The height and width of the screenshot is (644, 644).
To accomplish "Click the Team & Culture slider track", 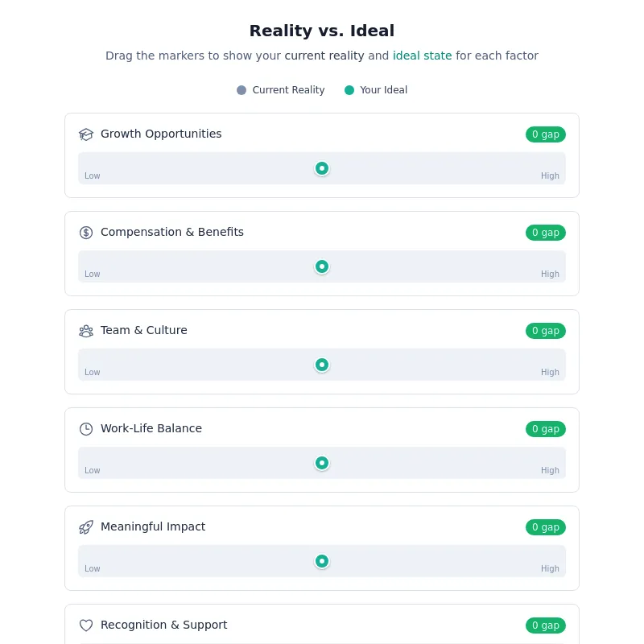I will click(201, 365).
